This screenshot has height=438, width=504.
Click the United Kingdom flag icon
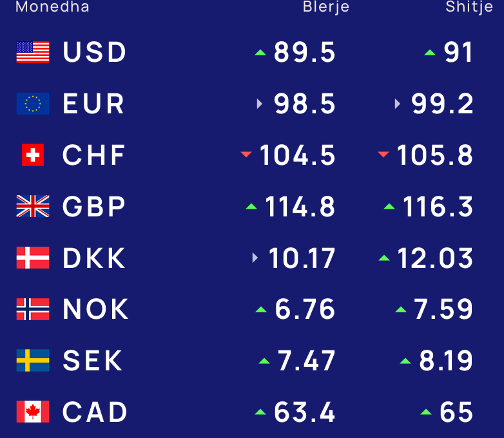[33, 206]
